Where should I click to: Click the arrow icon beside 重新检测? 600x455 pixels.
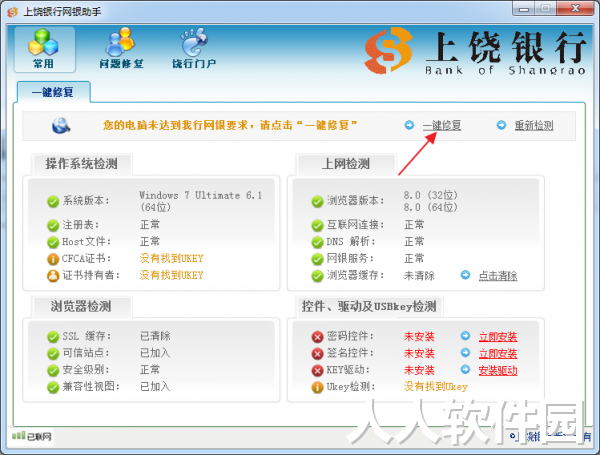point(501,125)
